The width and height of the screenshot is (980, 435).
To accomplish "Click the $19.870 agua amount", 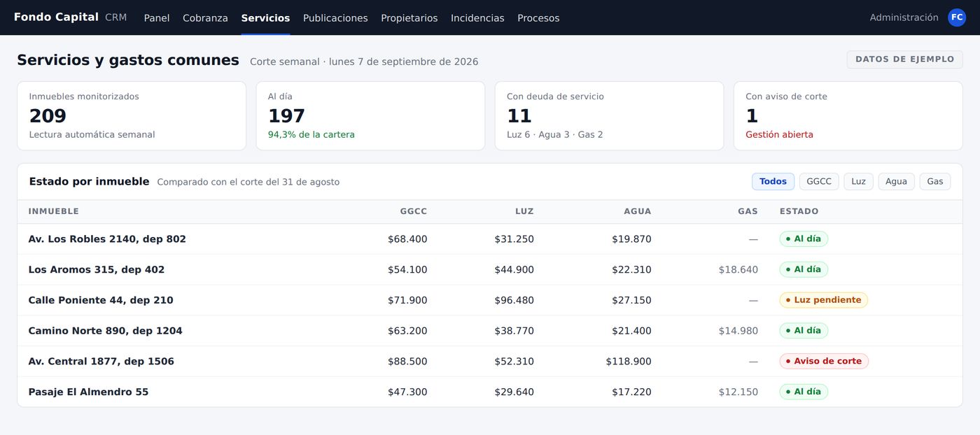I will coord(631,239).
